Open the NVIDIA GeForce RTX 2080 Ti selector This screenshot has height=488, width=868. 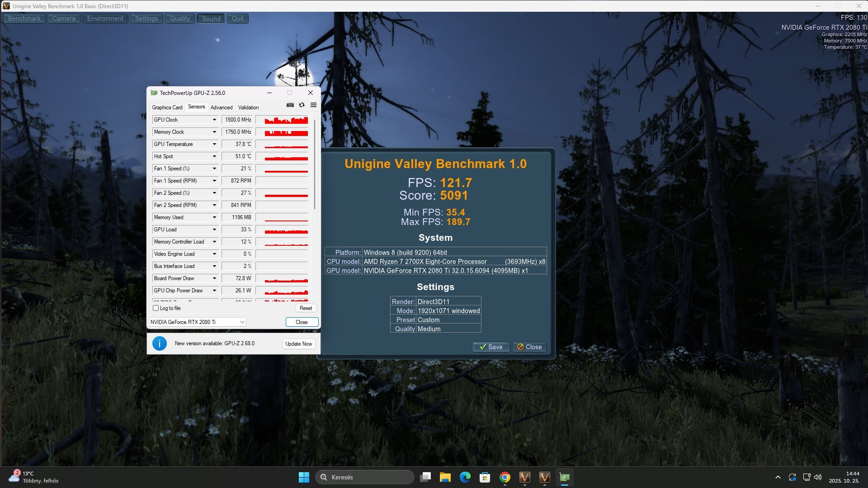(x=197, y=322)
